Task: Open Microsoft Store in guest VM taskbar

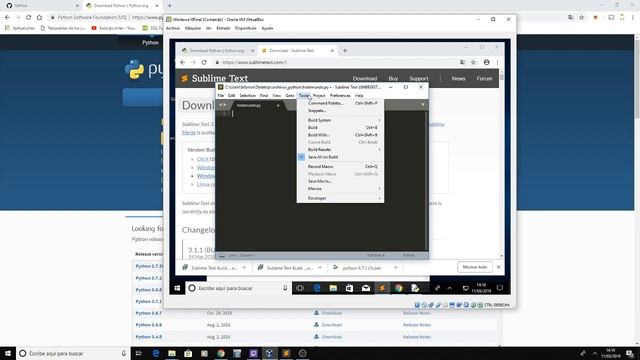Action: [x=349, y=288]
